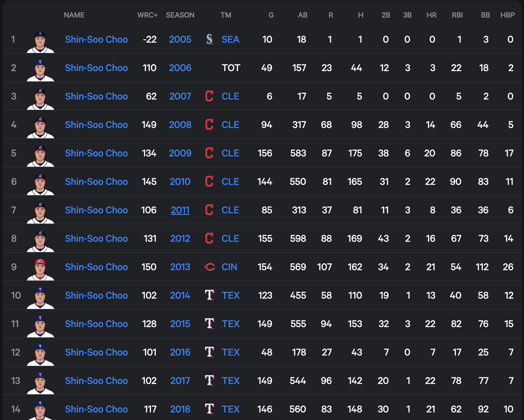Open the 2011 season link

coord(180,210)
